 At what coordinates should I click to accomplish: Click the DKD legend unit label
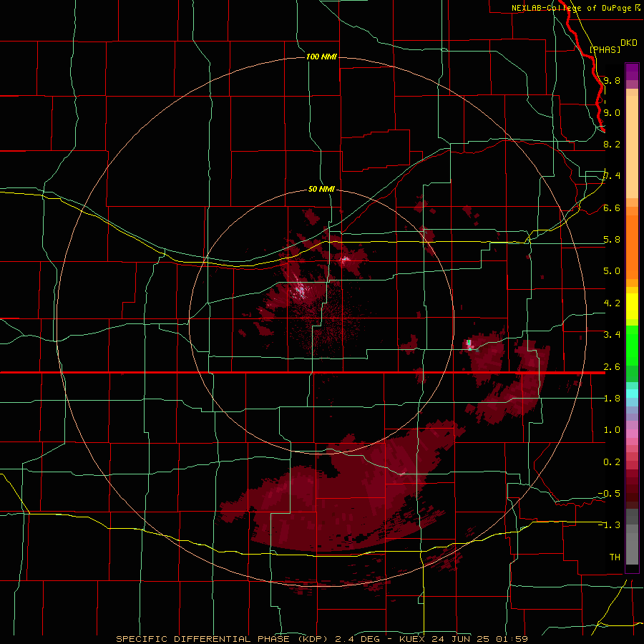click(629, 43)
